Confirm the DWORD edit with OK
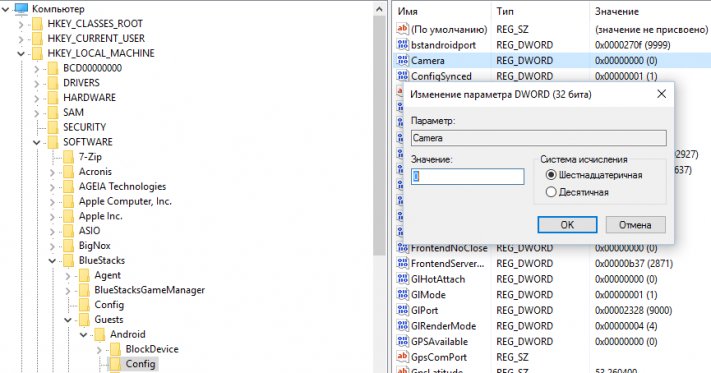711x373 pixels. pos(567,225)
